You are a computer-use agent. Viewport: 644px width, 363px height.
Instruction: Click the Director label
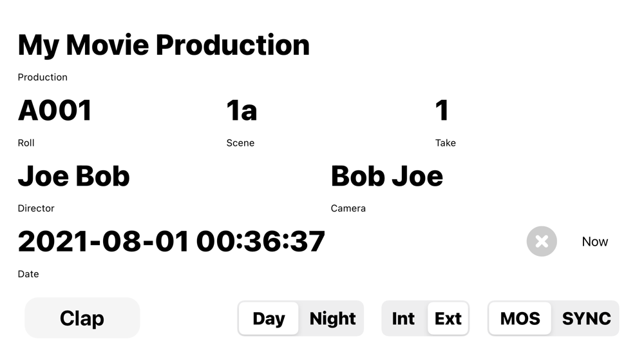coord(36,208)
